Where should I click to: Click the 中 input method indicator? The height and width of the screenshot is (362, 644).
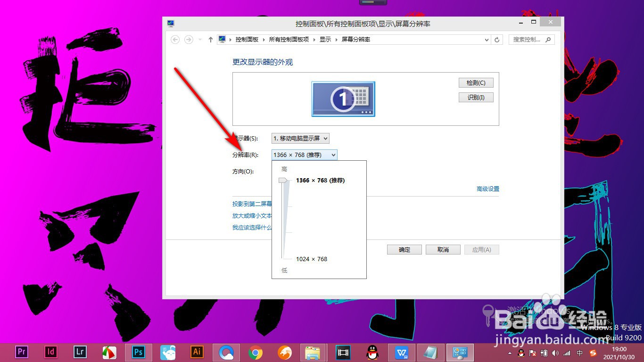pos(580,353)
